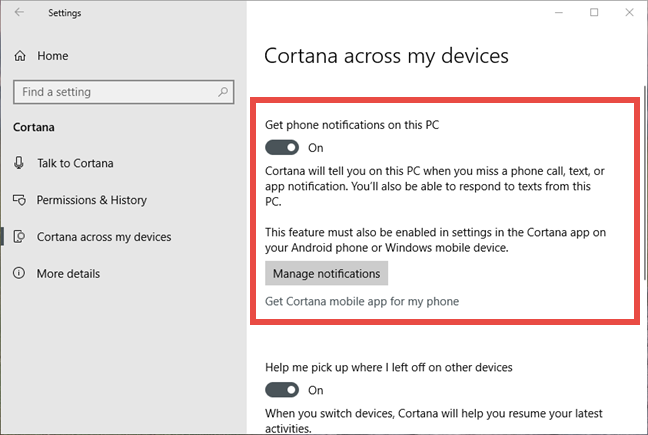
Task: Close the Settings window
Action: coord(629,12)
